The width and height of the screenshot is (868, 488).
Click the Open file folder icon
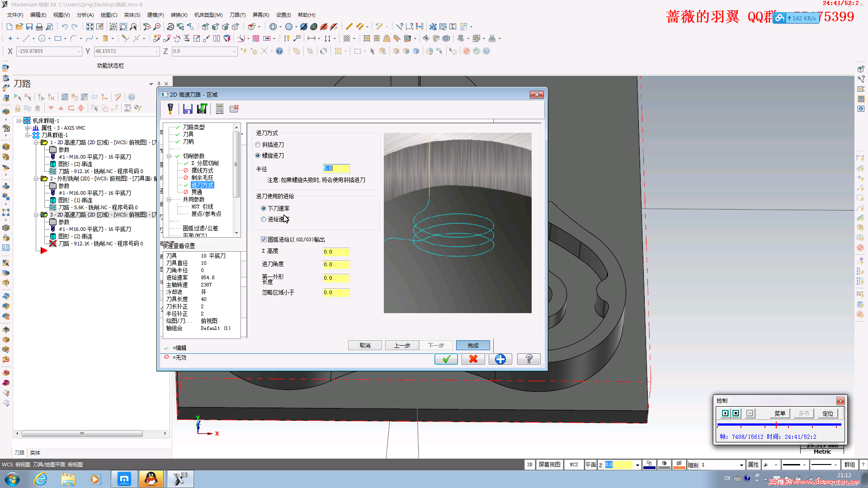click(19, 27)
